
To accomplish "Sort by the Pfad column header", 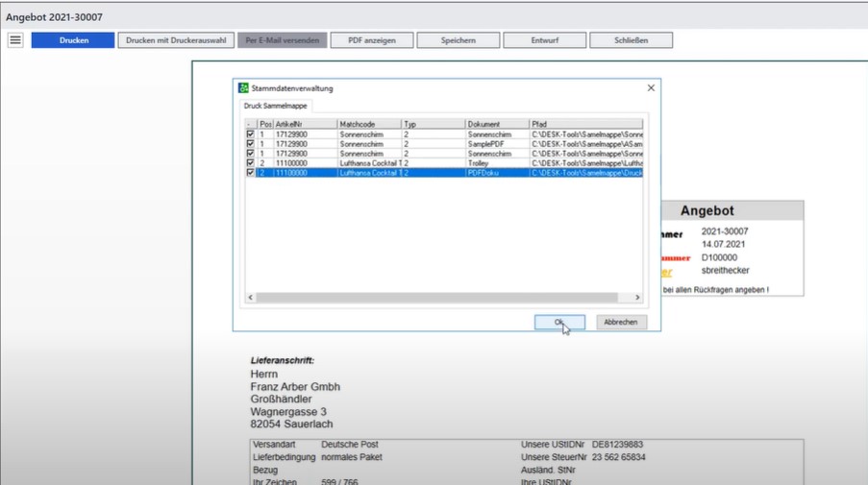I will pos(586,125).
